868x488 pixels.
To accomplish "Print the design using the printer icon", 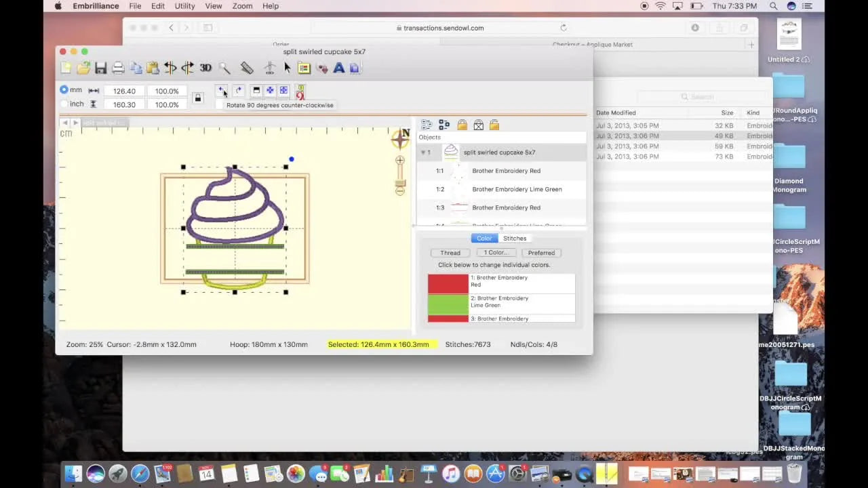I will click(118, 68).
